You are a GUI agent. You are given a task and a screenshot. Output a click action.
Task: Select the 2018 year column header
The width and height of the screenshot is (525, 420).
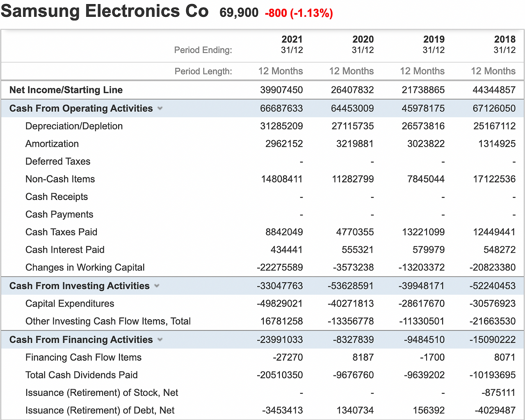[505, 39]
